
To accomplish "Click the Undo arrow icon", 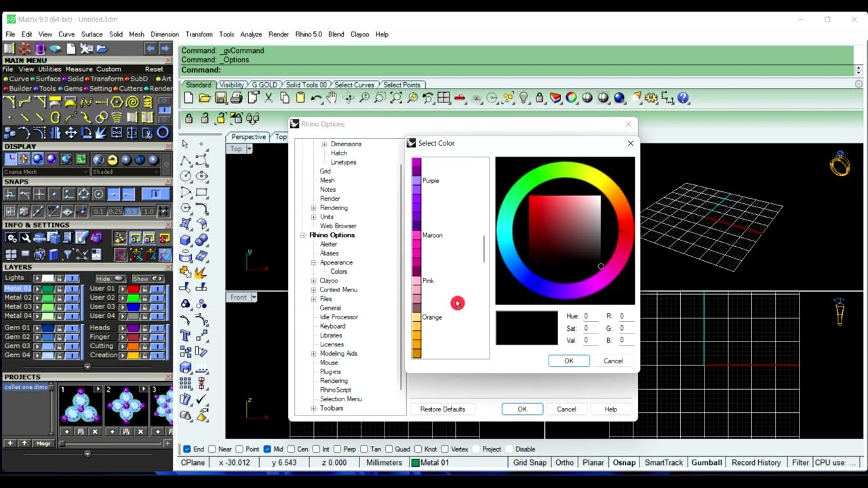I will 316,98.
